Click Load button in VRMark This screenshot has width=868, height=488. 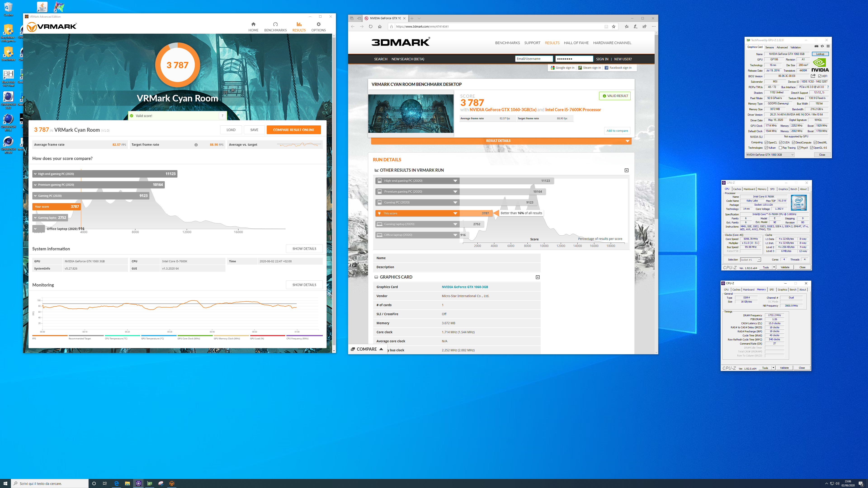point(231,130)
